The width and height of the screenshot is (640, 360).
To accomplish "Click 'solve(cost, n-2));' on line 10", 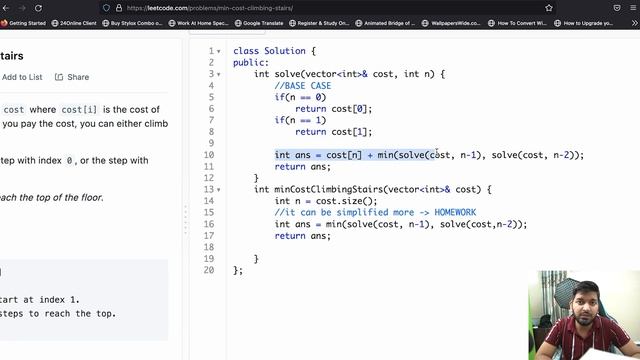I will (538, 155).
